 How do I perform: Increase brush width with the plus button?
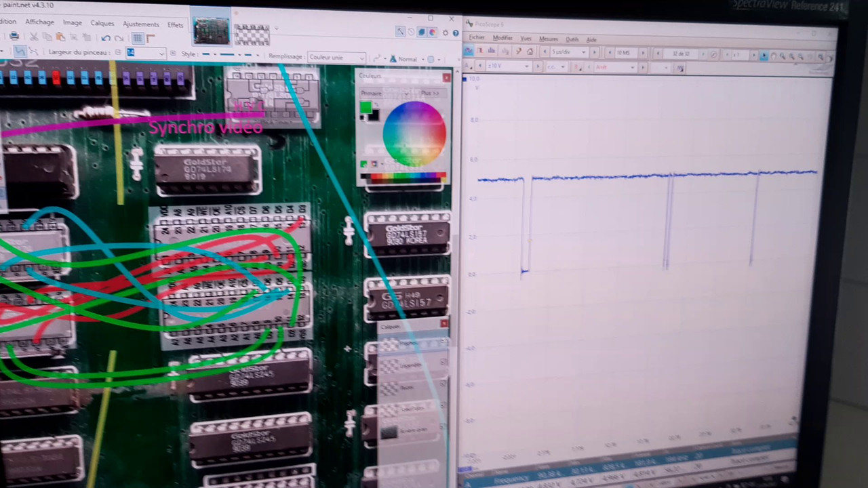[x=173, y=54]
